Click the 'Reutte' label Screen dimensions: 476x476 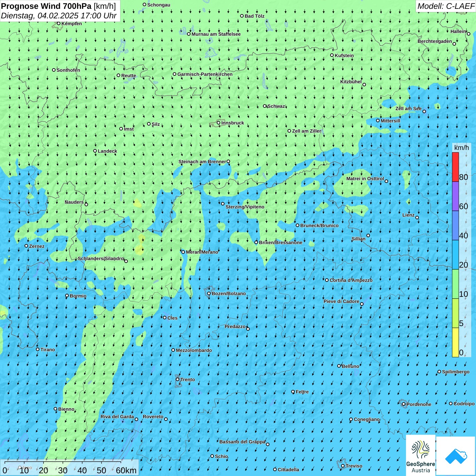129,75
